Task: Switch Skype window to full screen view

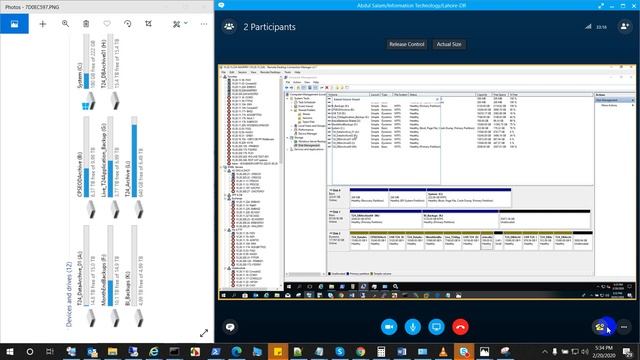Action: 601,6
